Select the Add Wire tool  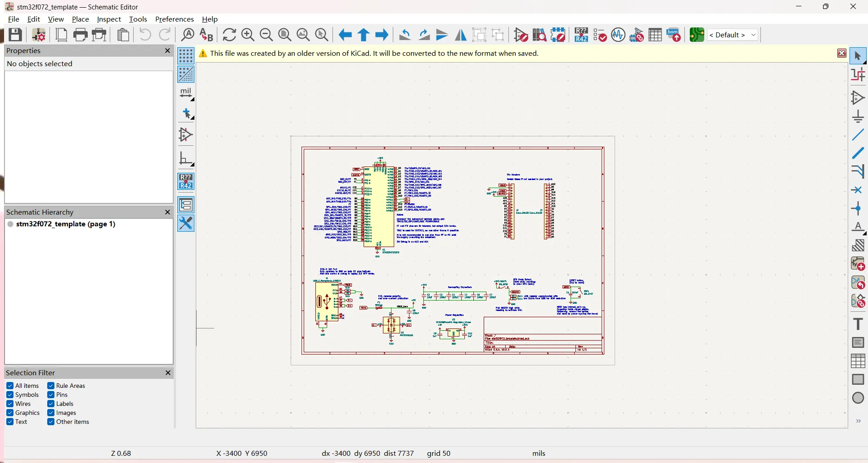coord(858,135)
